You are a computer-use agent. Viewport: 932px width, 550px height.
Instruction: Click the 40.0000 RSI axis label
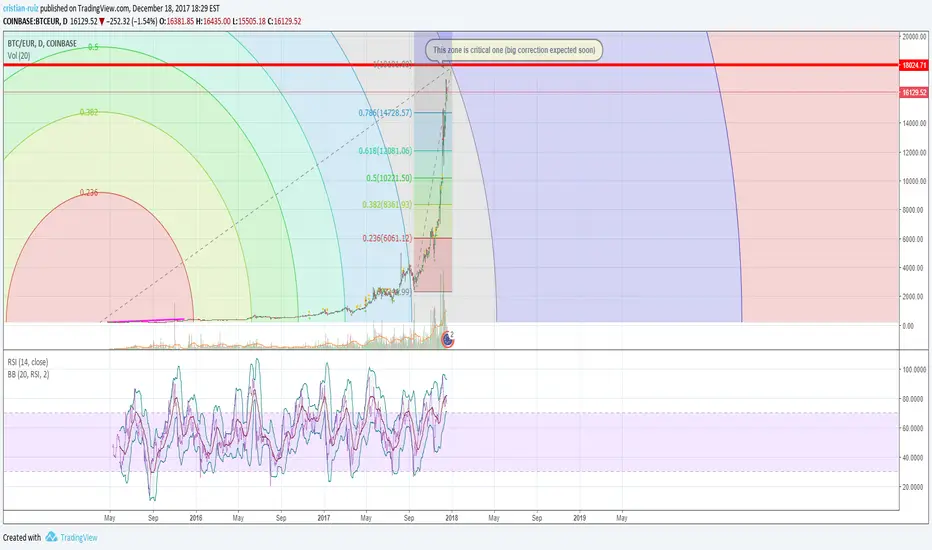pos(915,457)
